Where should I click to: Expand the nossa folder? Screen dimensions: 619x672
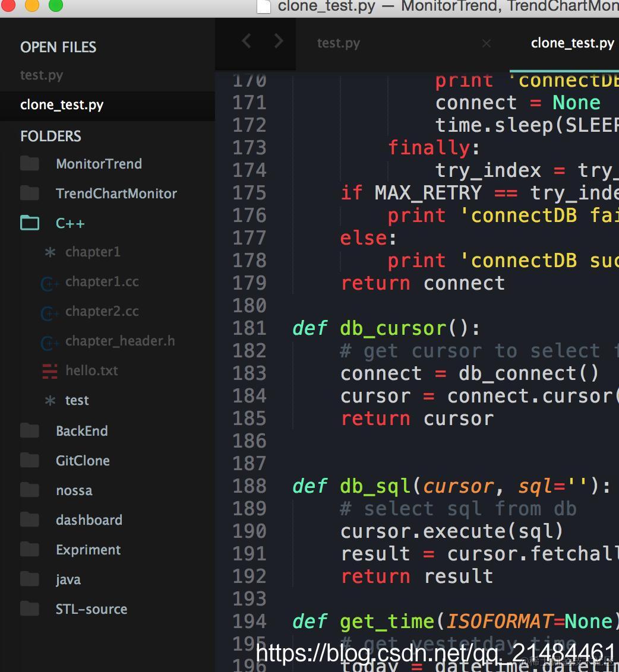point(74,490)
